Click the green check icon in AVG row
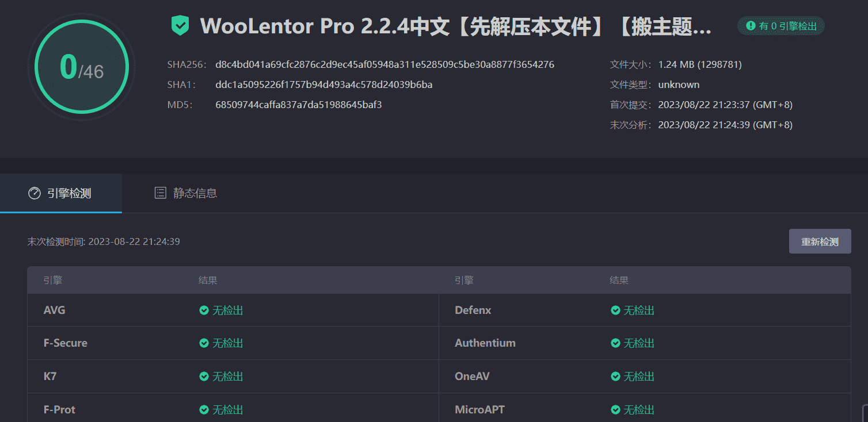868x422 pixels. pyautogui.click(x=204, y=310)
